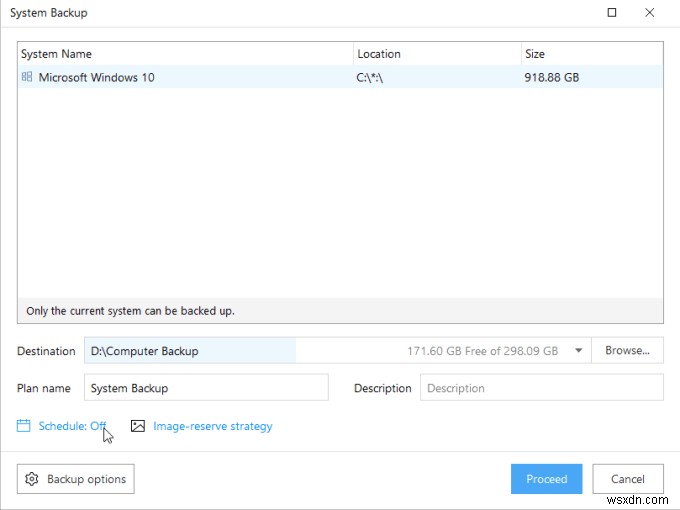Image resolution: width=680 pixels, height=510 pixels.
Task: Click the calendar icon beside Schedule
Action: (x=23, y=425)
